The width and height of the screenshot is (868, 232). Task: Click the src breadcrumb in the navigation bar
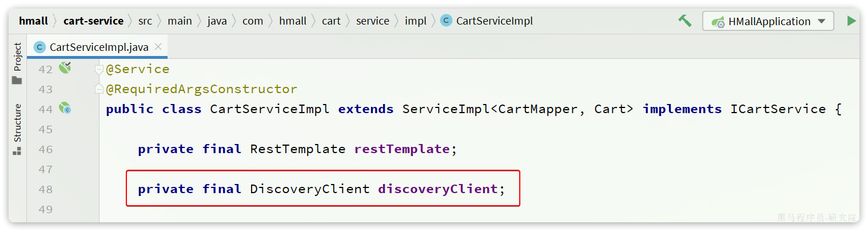click(145, 21)
